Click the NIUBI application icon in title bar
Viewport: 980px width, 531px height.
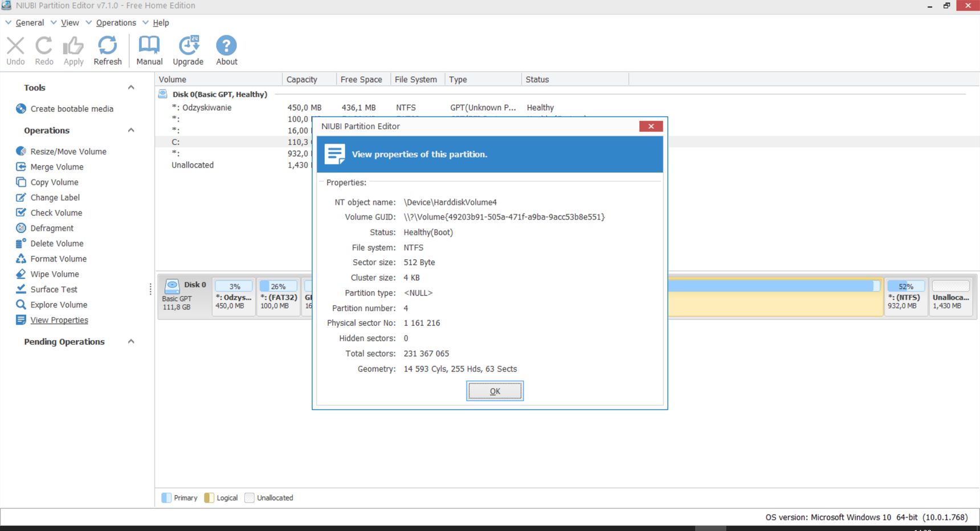tap(6, 5)
